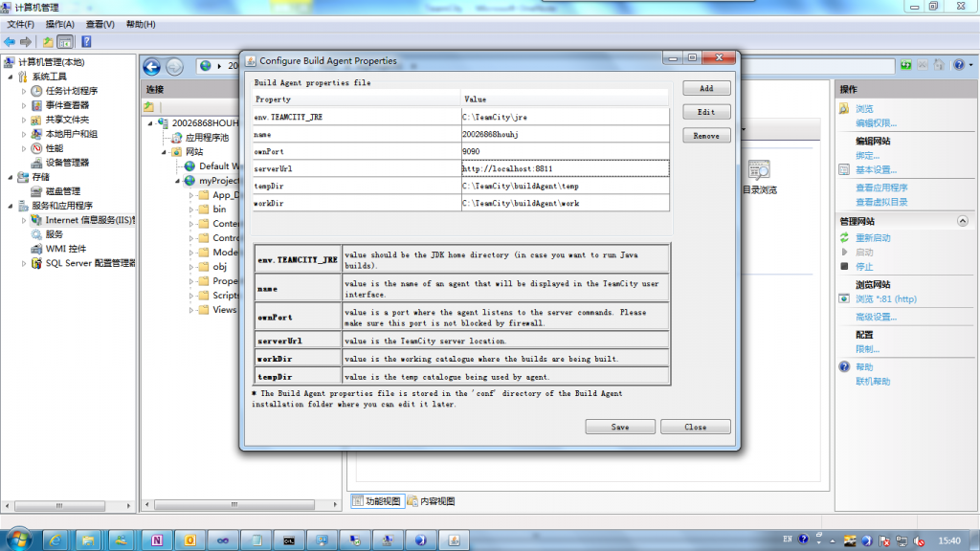This screenshot has height=551, width=980.
Task: Open Outlook from the taskbar
Action: (190, 540)
